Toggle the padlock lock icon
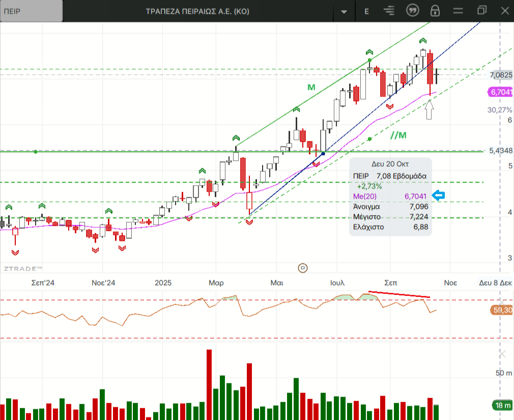514x420 pixels. point(435,11)
